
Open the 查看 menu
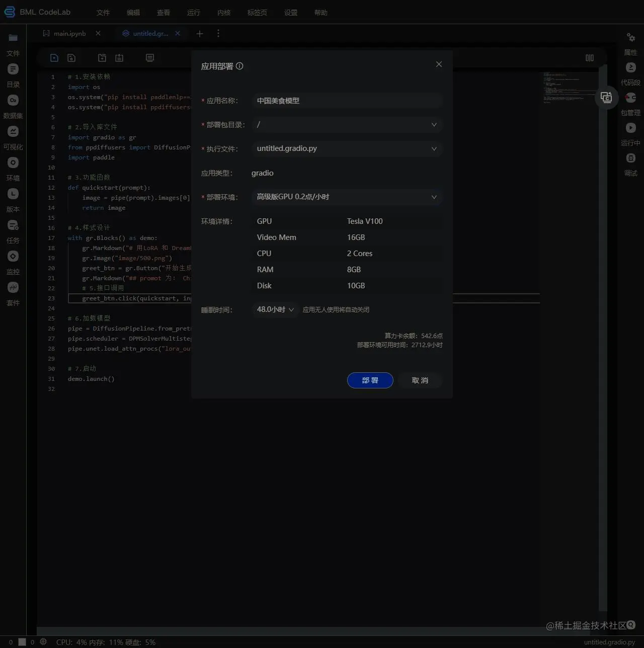pos(164,13)
